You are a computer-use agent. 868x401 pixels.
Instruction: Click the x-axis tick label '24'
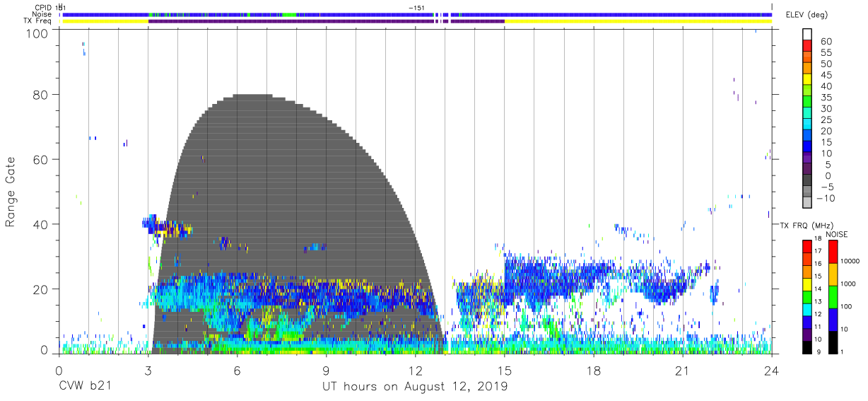click(772, 371)
